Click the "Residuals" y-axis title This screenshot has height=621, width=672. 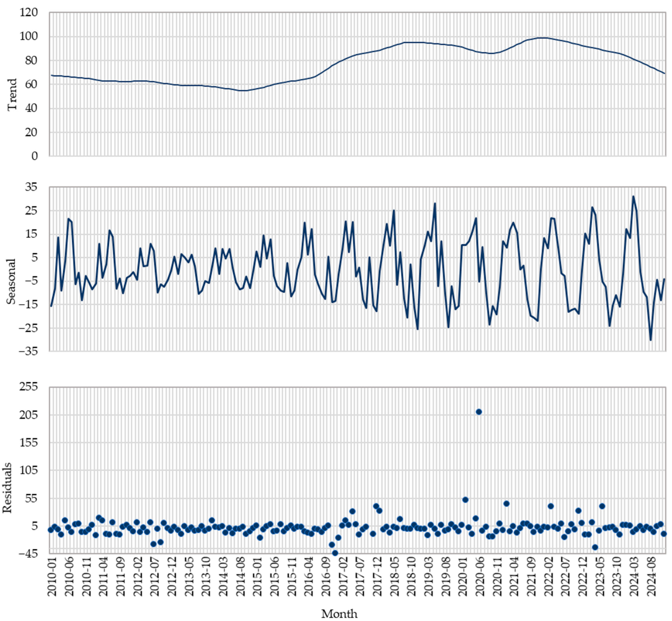coord(7,488)
